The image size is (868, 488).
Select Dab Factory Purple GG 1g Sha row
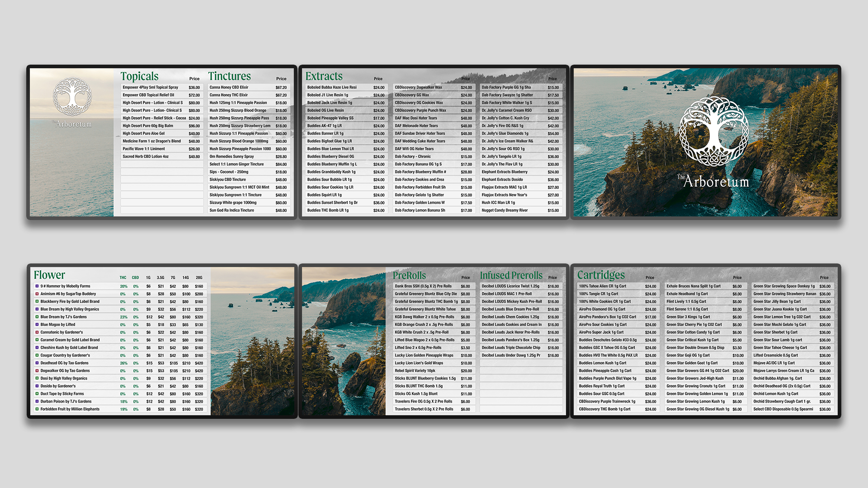[521, 87]
